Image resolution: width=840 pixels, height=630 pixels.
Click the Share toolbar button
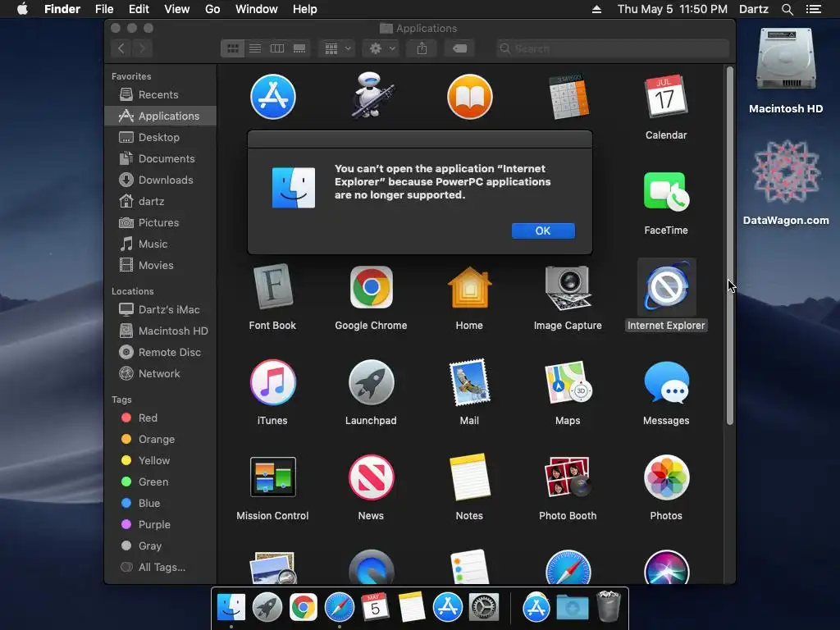tap(422, 48)
